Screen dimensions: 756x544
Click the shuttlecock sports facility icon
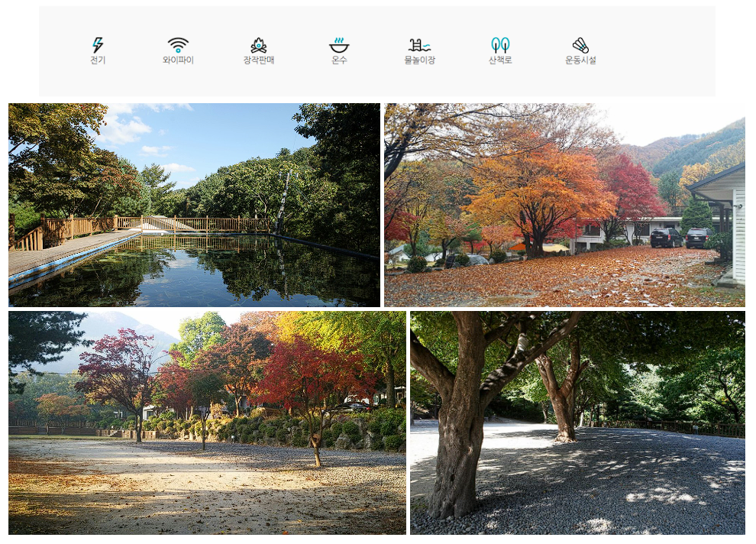(580, 45)
